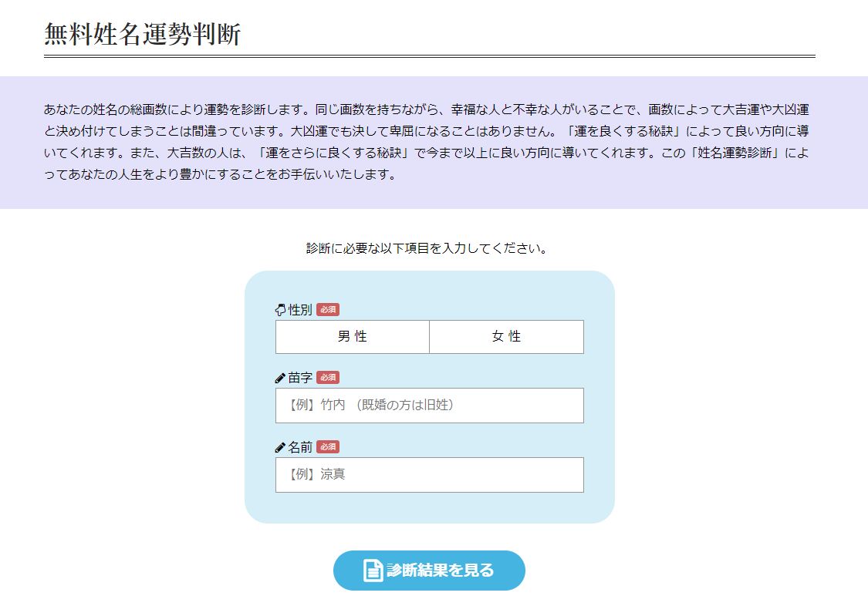868x606 pixels.
Task: Click the pencil icon beside 苗字
Action: (281, 378)
